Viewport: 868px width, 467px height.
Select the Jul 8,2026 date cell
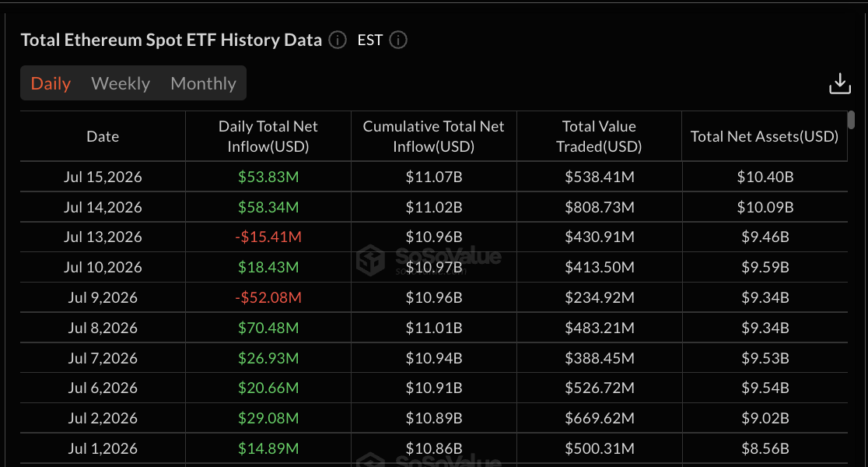point(103,328)
